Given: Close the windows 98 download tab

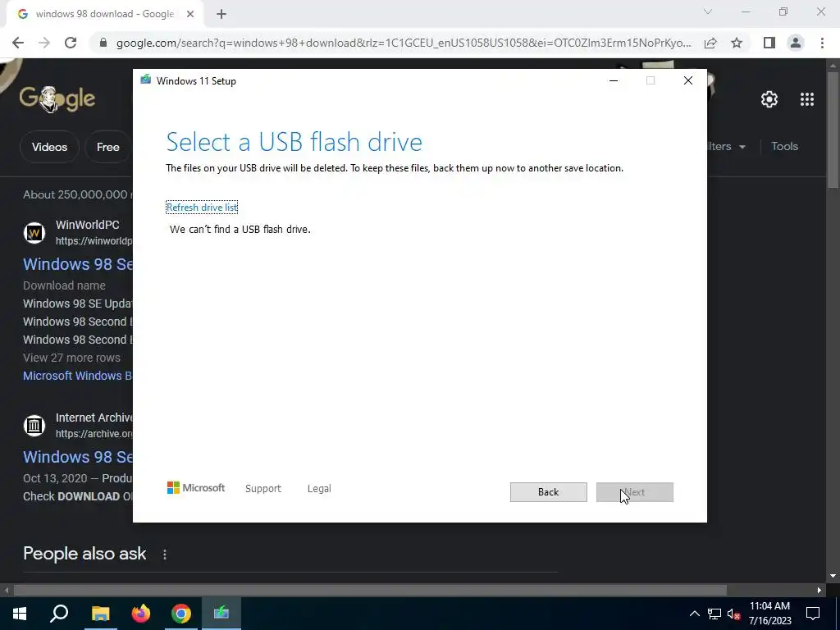Looking at the screenshot, I should point(190,14).
